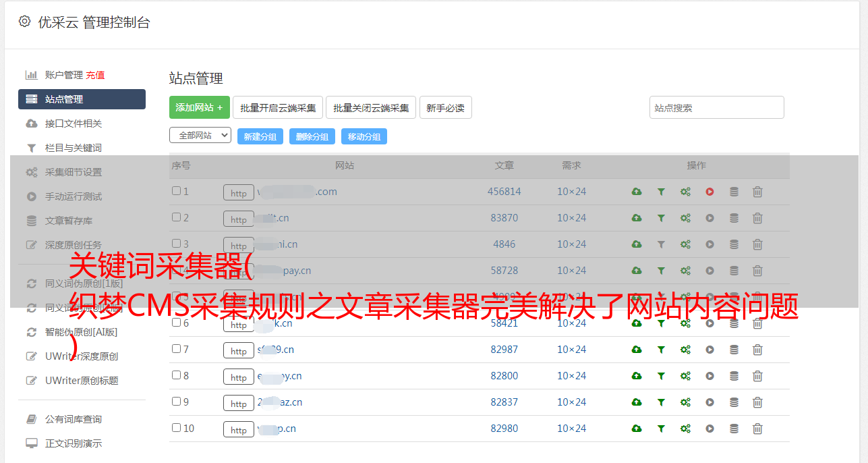Click the trash icon for the 58728-article site
The height and width of the screenshot is (463, 868).
(757, 271)
